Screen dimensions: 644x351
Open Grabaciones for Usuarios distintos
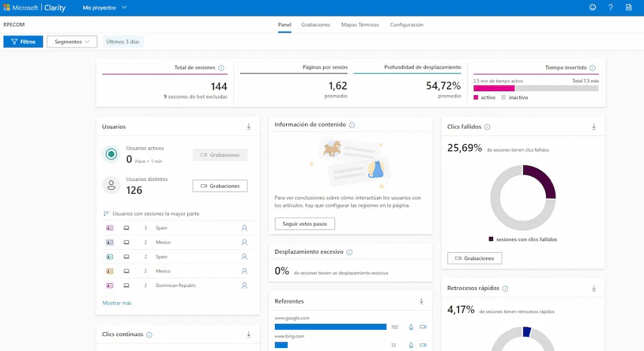pyautogui.click(x=220, y=186)
